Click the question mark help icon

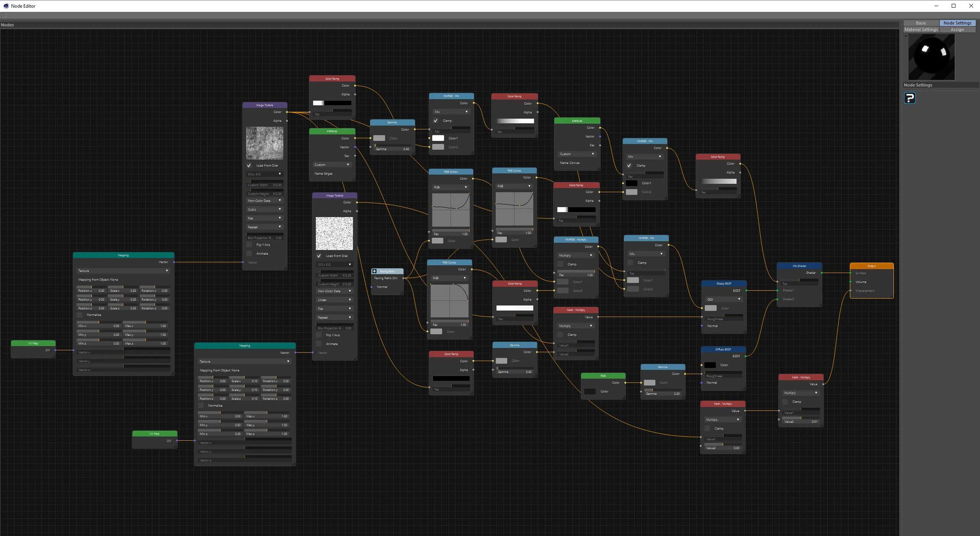(x=910, y=98)
